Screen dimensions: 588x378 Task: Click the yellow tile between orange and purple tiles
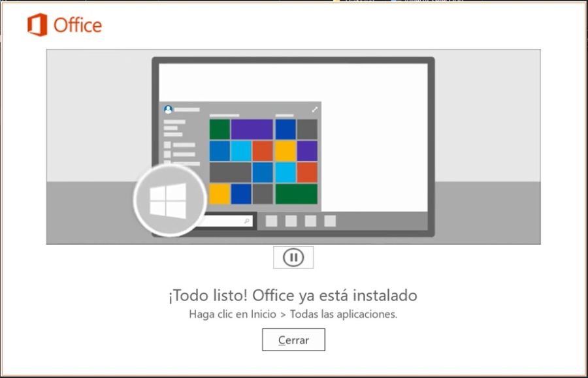[286, 151]
